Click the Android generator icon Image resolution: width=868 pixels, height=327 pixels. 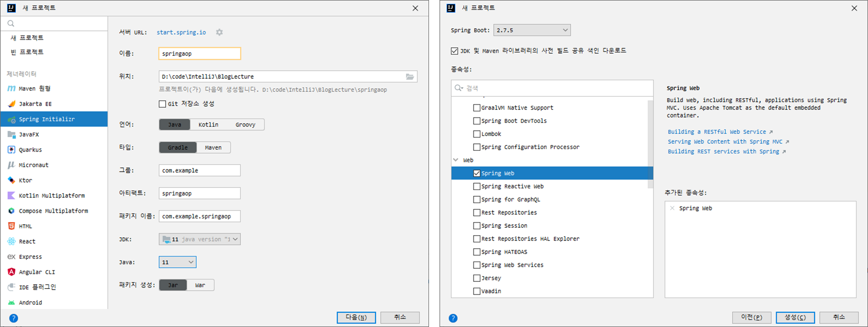(12, 303)
